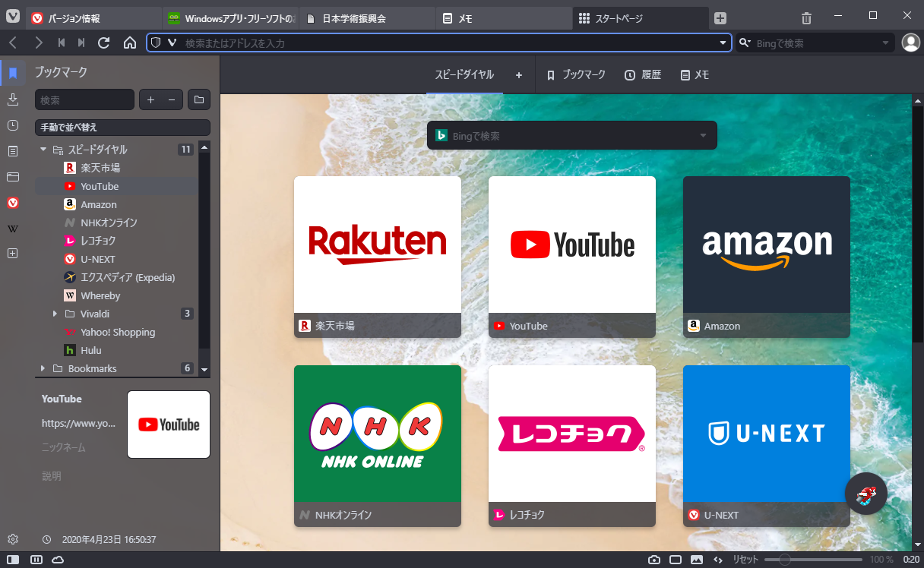Screen dimensions: 924x568
Task: Open the 手動で並べ替え sorting dropdown
Action: click(123, 128)
